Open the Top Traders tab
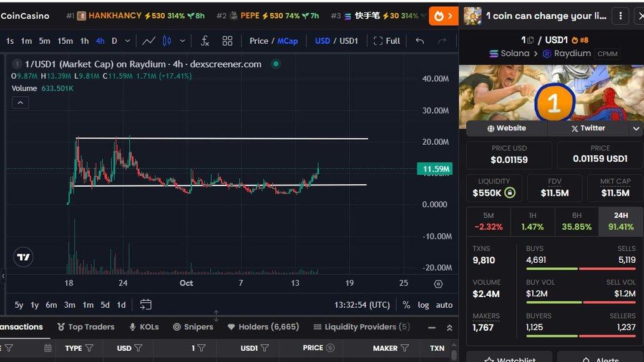Image resolution: width=644 pixels, height=362 pixels. tap(85, 327)
